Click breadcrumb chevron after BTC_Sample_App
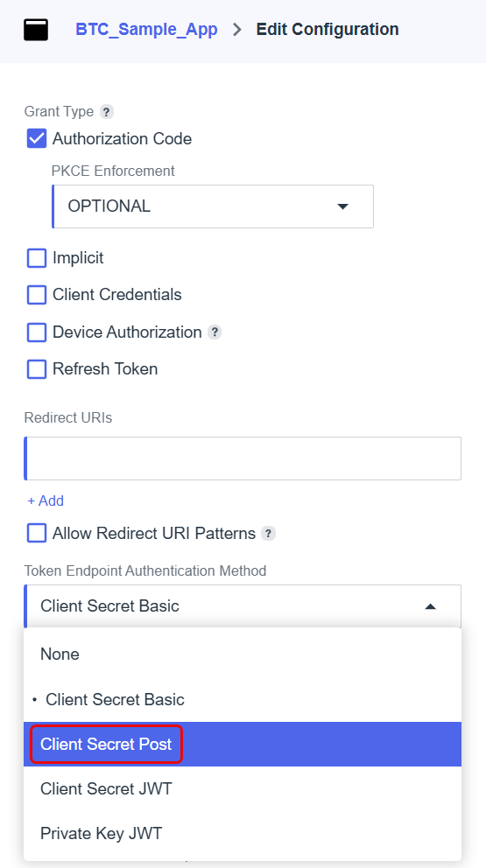Image resolution: width=486 pixels, height=868 pixels. point(237,30)
